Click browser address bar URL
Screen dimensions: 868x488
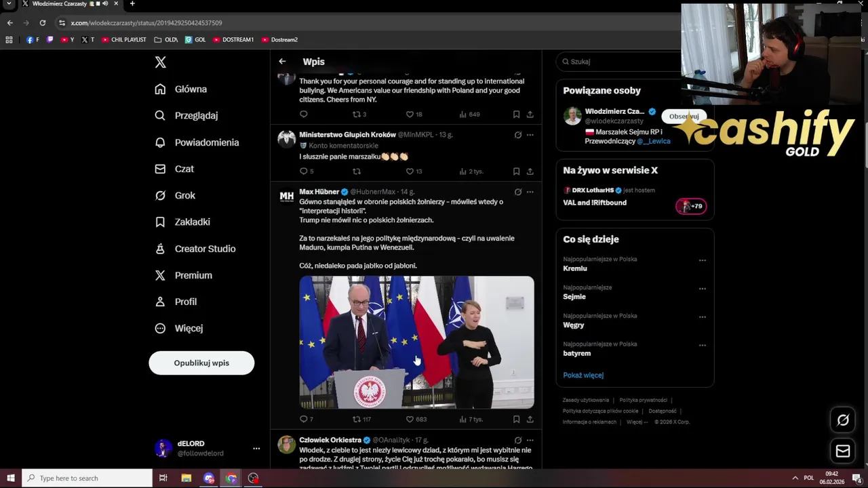pos(146,22)
